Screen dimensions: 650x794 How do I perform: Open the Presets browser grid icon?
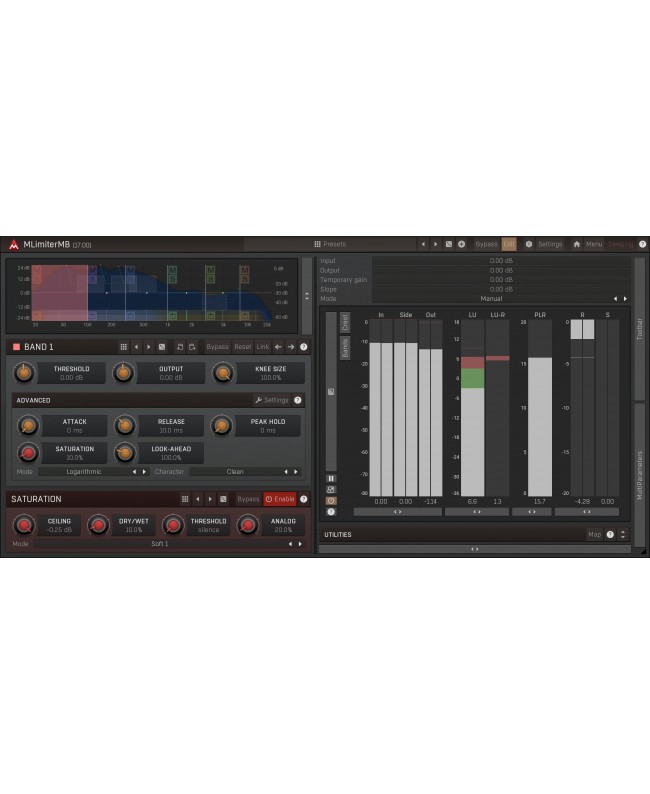tap(317, 244)
